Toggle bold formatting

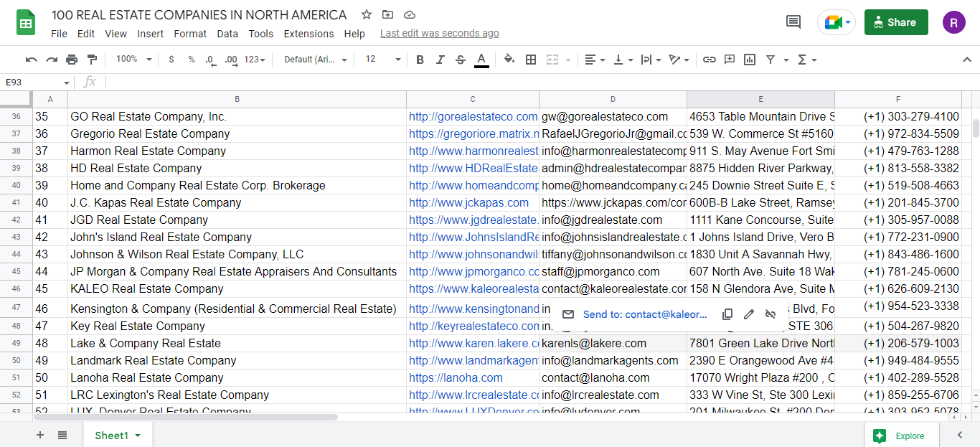point(420,60)
